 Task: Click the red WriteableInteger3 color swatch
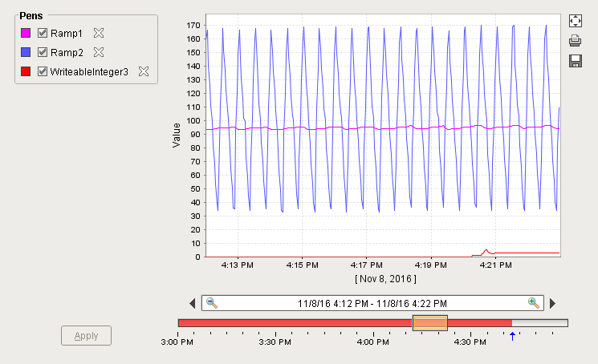(26, 71)
